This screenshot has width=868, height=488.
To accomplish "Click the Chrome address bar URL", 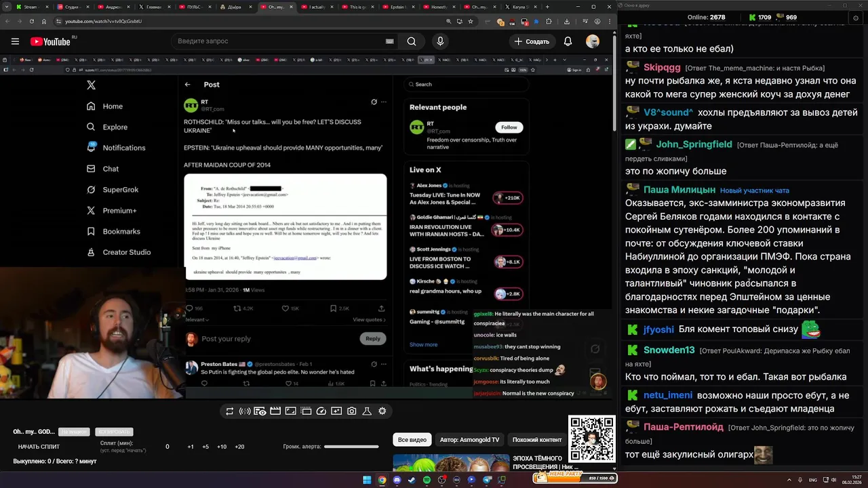I will point(103,22).
